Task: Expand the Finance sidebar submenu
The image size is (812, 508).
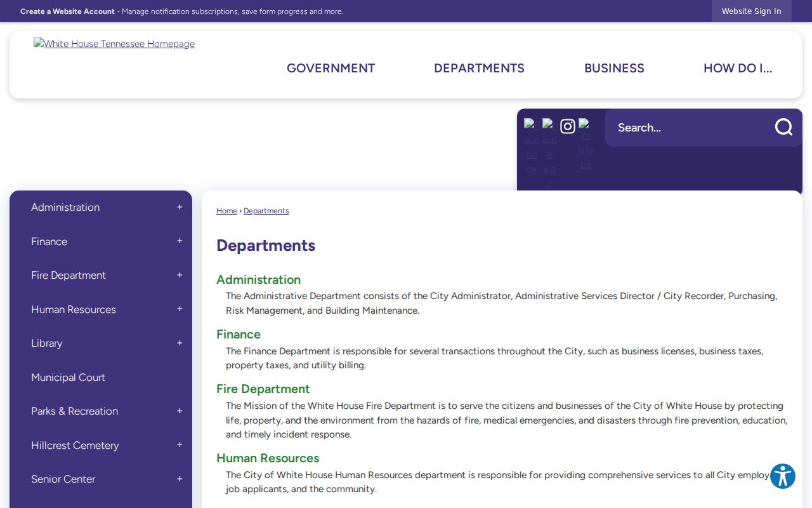Action: click(180, 241)
